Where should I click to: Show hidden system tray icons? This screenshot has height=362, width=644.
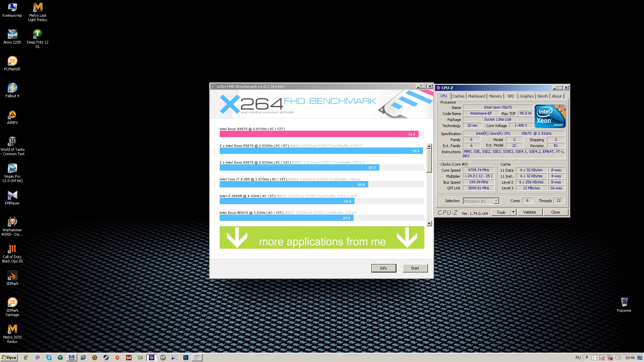click(587, 358)
